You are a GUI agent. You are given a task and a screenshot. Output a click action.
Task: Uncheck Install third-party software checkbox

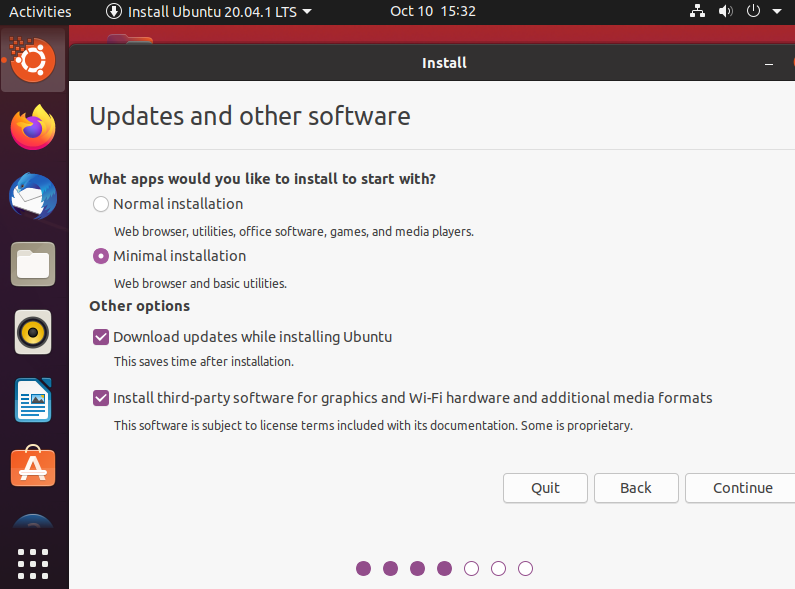click(x=101, y=398)
